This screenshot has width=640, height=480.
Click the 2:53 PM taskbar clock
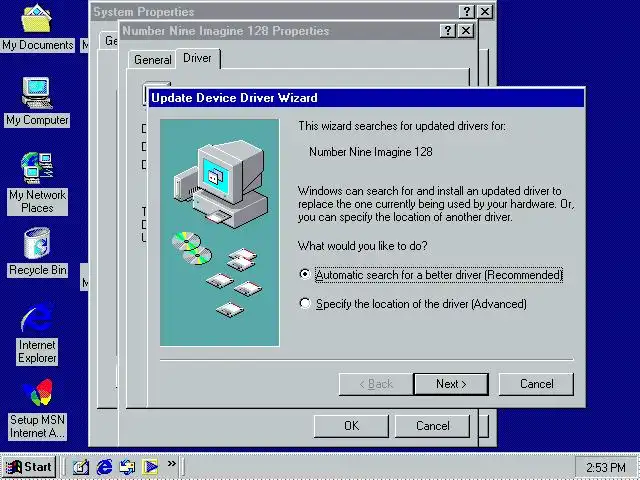click(606, 467)
